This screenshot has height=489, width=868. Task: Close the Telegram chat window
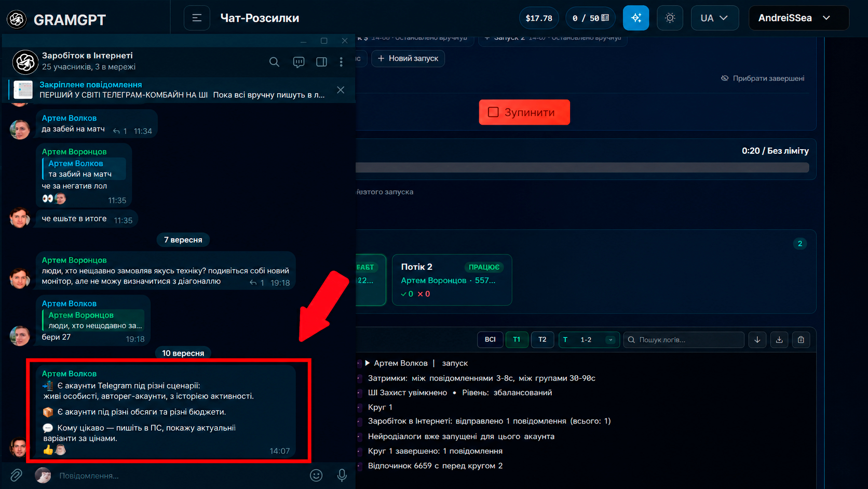click(345, 41)
